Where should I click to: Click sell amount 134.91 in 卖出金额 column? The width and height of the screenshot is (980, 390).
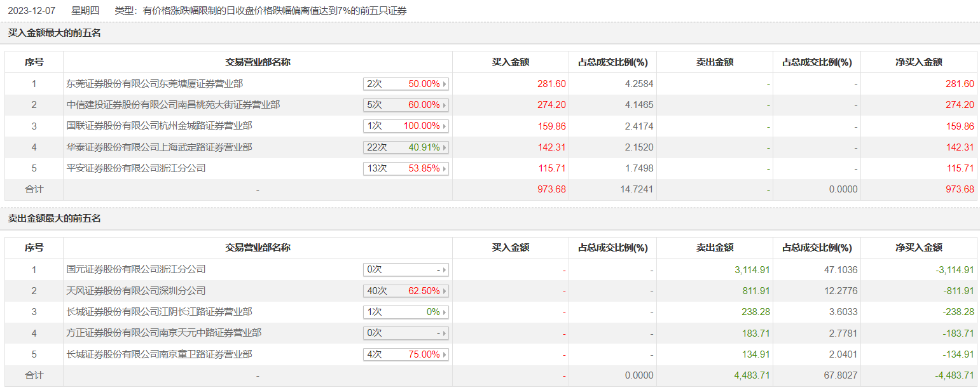coord(756,354)
